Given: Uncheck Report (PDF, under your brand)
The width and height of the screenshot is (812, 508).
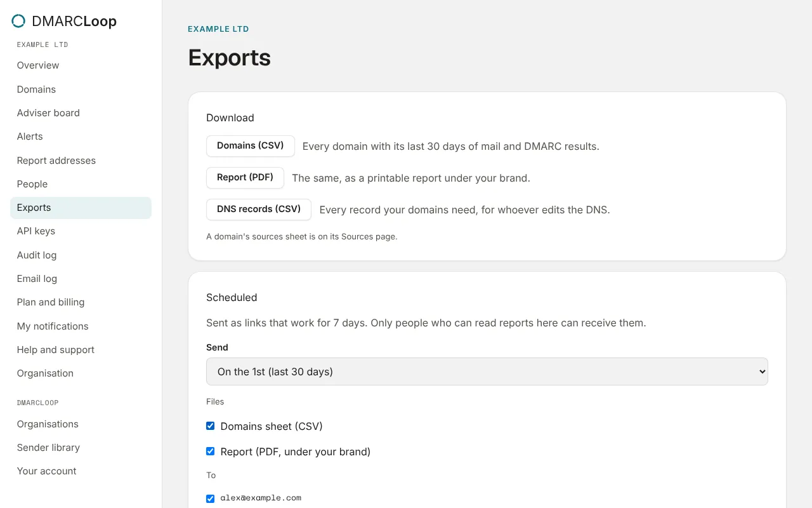Looking at the screenshot, I should [x=211, y=451].
